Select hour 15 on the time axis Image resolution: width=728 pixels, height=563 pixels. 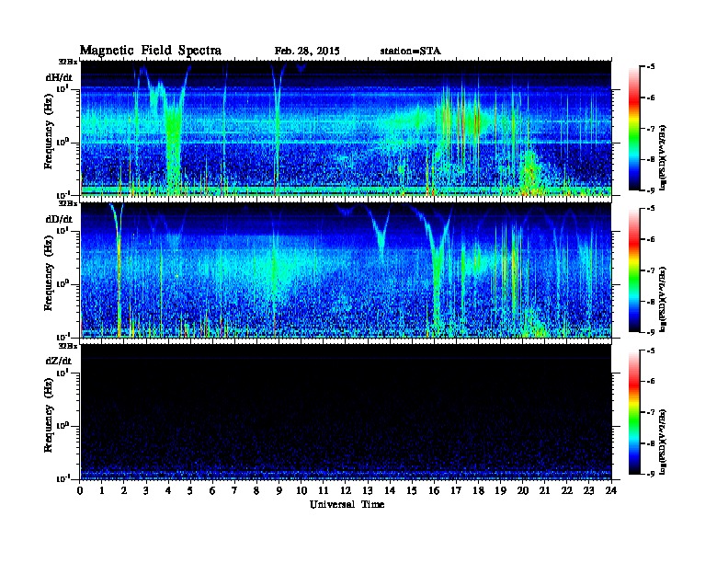[412, 491]
